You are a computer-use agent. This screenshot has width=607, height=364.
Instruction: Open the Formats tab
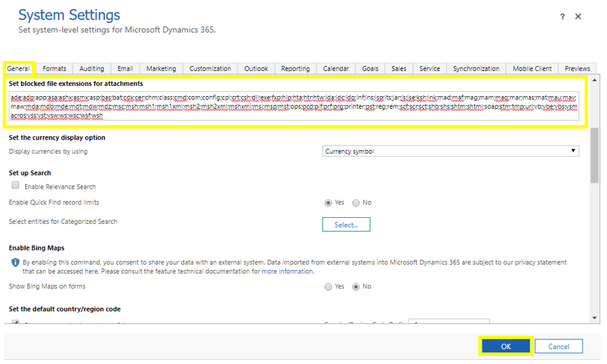[x=54, y=68]
